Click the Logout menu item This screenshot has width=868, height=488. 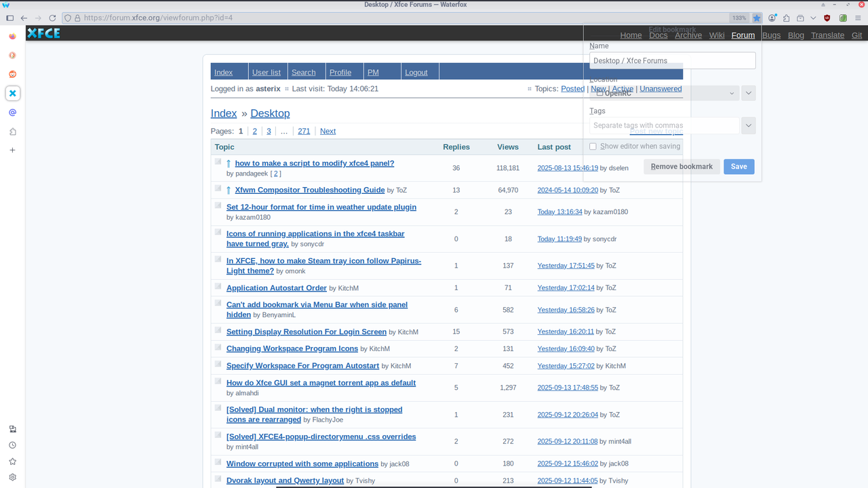click(416, 73)
